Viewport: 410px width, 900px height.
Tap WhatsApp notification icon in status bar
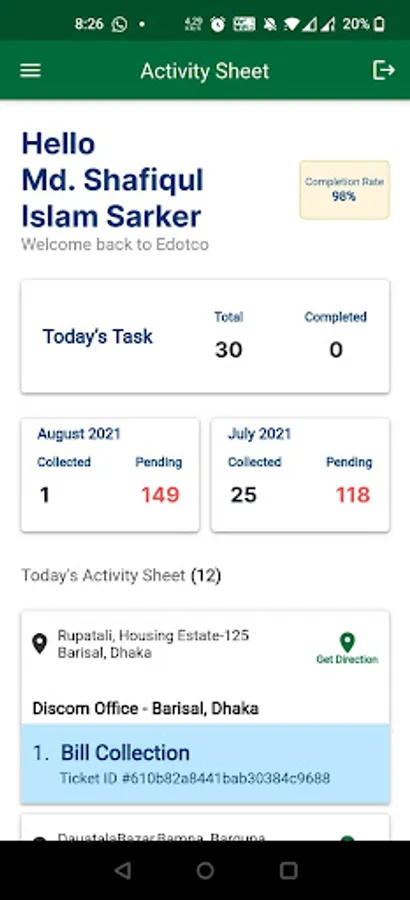(x=119, y=24)
